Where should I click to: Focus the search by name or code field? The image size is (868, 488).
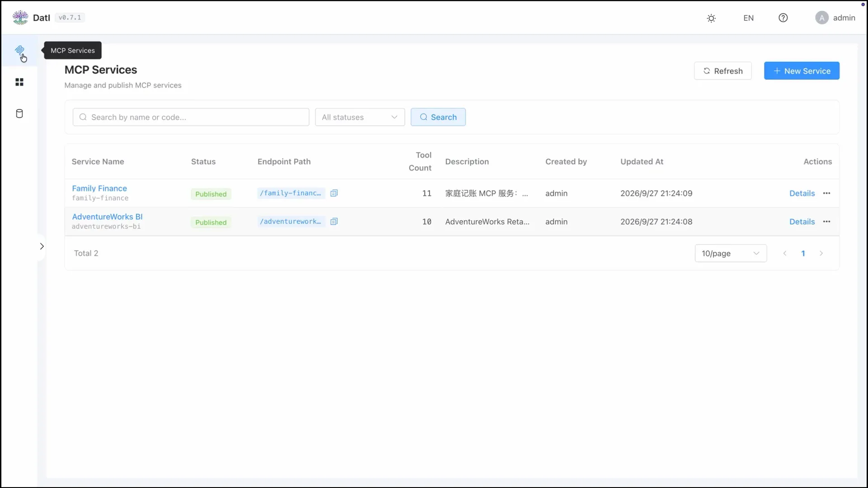[x=191, y=117]
